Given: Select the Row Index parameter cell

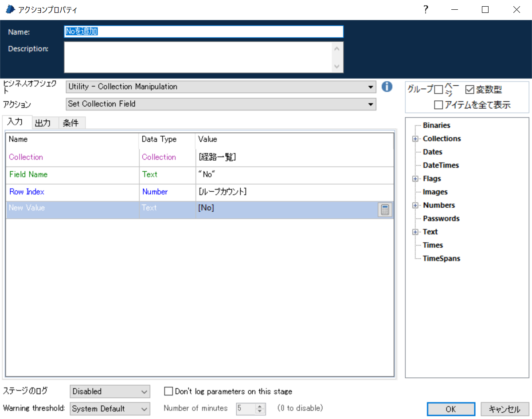Looking at the screenshot, I should [73, 192].
